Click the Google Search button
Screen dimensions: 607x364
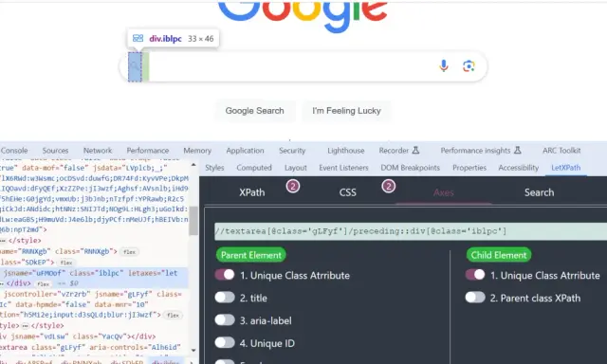(255, 111)
